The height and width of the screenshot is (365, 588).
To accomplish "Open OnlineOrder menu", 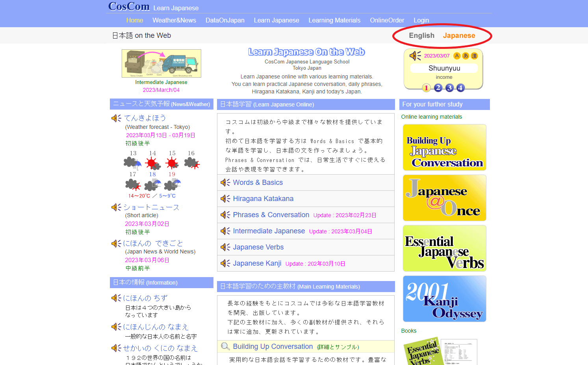I will [x=387, y=20].
